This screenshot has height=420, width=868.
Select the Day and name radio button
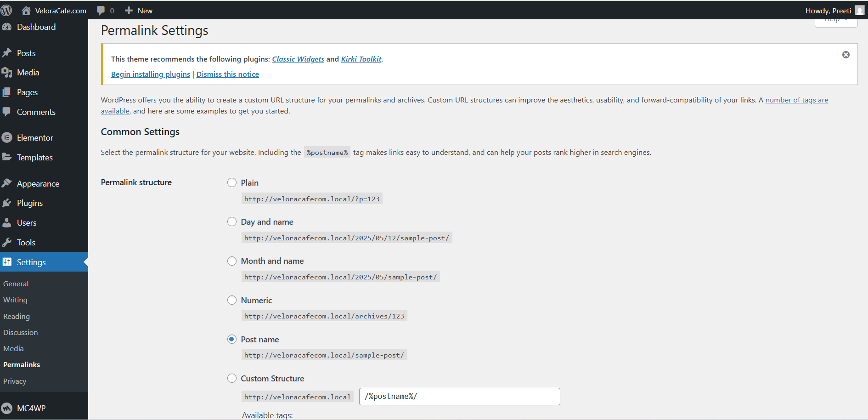click(232, 221)
